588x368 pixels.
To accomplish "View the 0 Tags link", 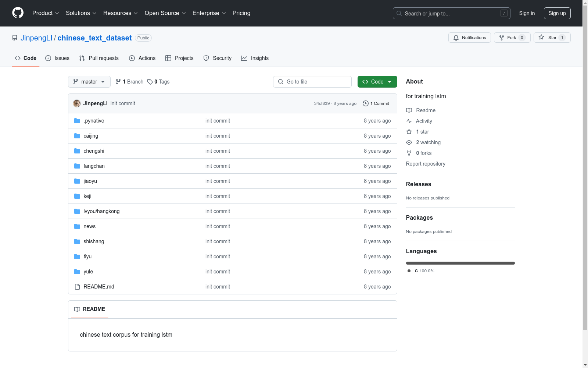I will (x=159, y=82).
